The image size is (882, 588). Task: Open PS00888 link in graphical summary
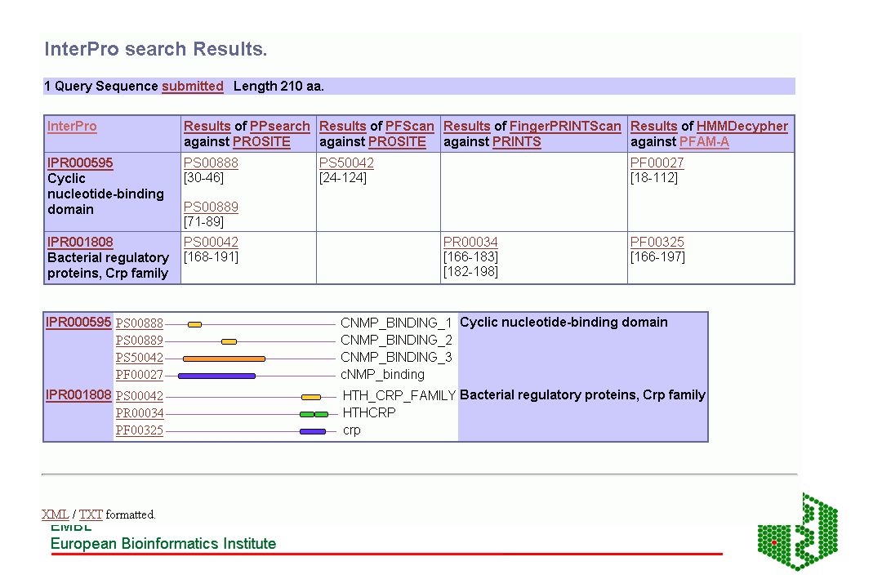point(140,323)
